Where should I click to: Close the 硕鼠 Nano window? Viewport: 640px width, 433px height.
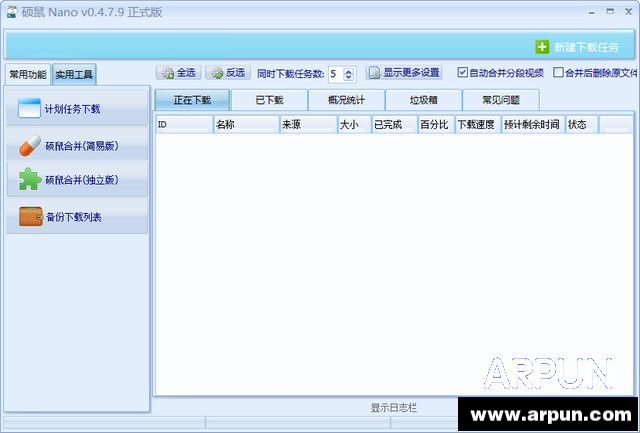click(629, 12)
